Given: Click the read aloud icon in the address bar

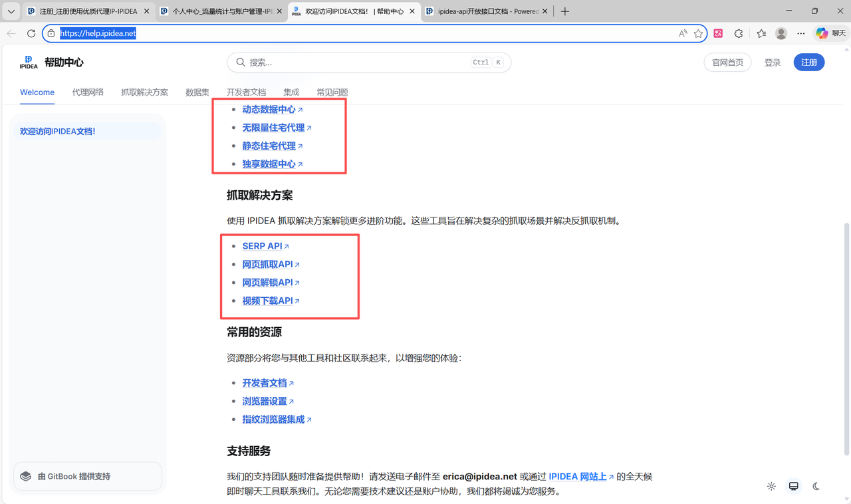Looking at the screenshot, I should (x=683, y=33).
